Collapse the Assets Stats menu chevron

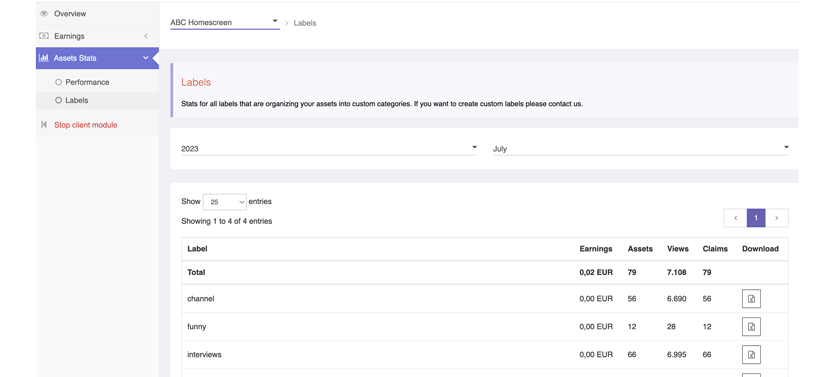146,58
